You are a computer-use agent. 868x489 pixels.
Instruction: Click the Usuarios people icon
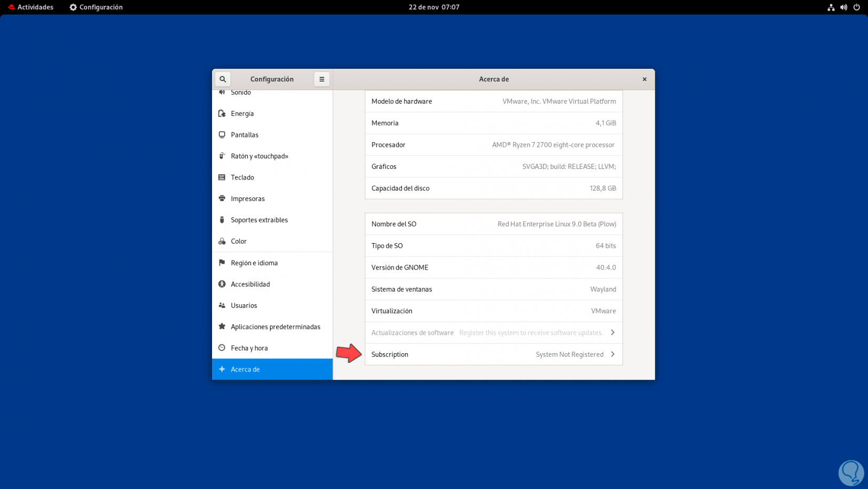[222, 305]
